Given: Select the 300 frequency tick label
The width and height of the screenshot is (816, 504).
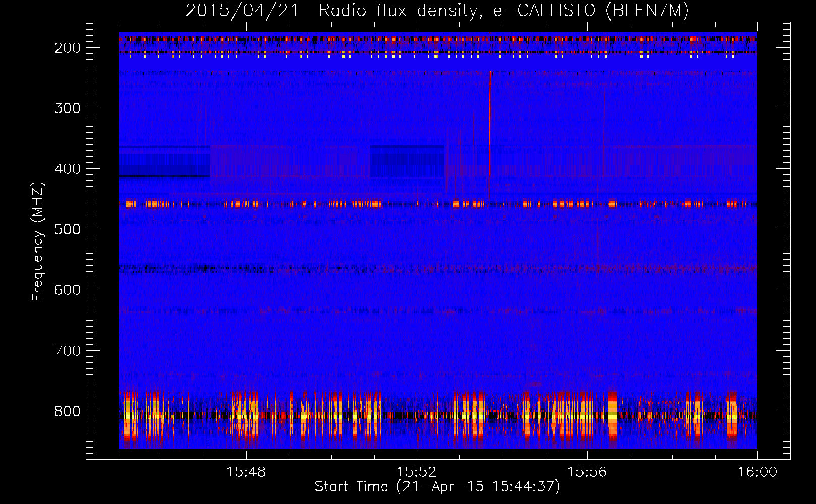Looking at the screenshot, I should (x=68, y=108).
